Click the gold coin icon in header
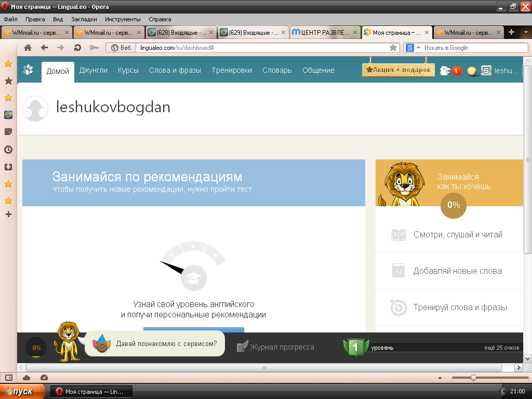The image size is (532, 399). [x=472, y=71]
